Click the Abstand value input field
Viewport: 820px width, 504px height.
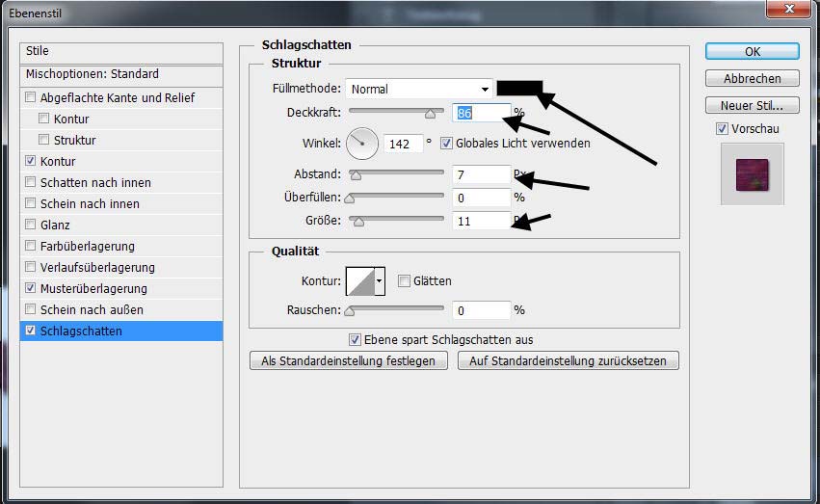pyautogui.click(x=480, y=174)
